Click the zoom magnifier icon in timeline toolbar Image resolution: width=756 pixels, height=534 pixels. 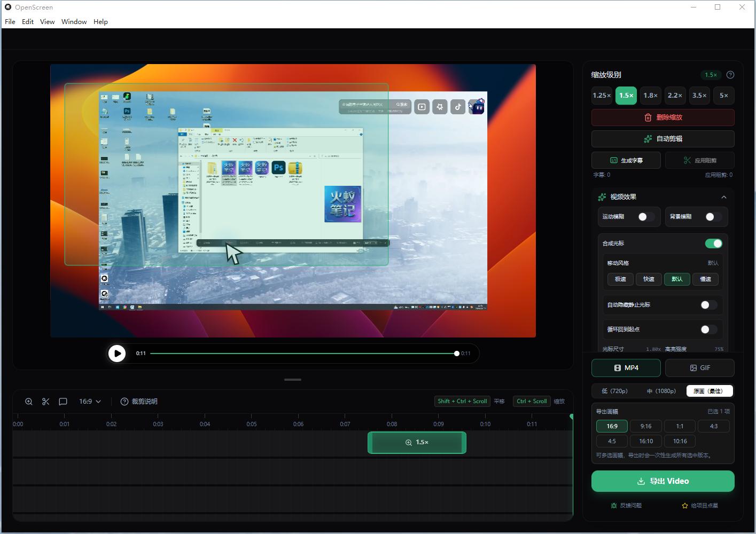[29, 402]
